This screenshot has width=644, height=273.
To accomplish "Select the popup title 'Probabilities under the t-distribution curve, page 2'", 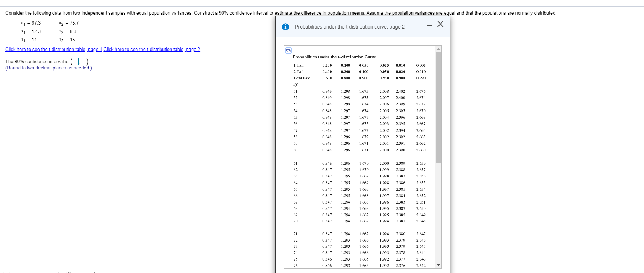I will (x=350, y=27).
